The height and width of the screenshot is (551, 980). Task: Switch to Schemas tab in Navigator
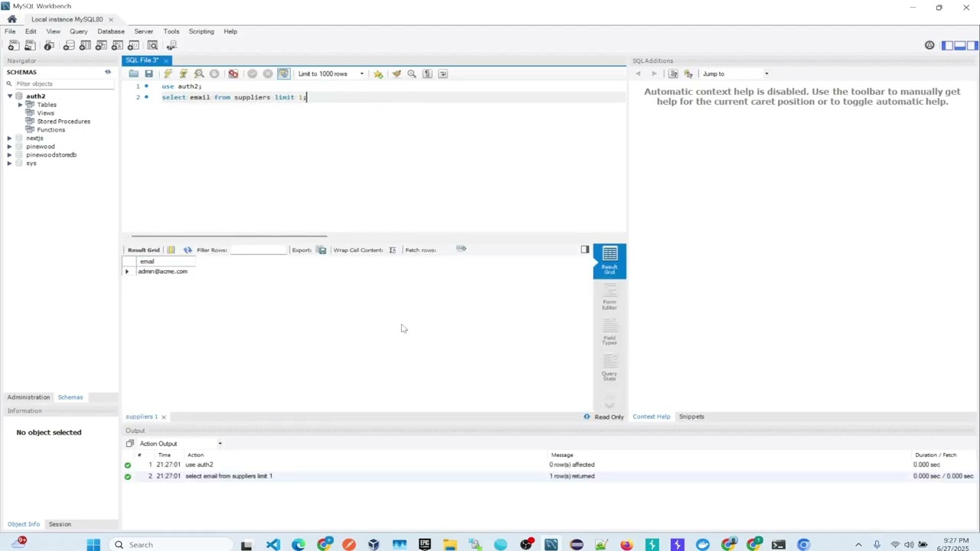[x=70, y=397]
